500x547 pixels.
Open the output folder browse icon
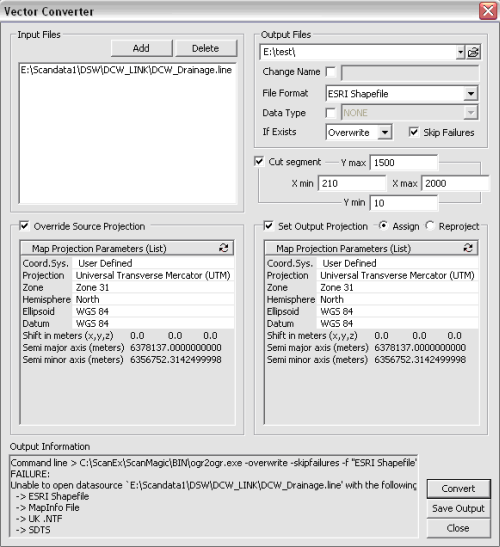click(x=473, y=52)
